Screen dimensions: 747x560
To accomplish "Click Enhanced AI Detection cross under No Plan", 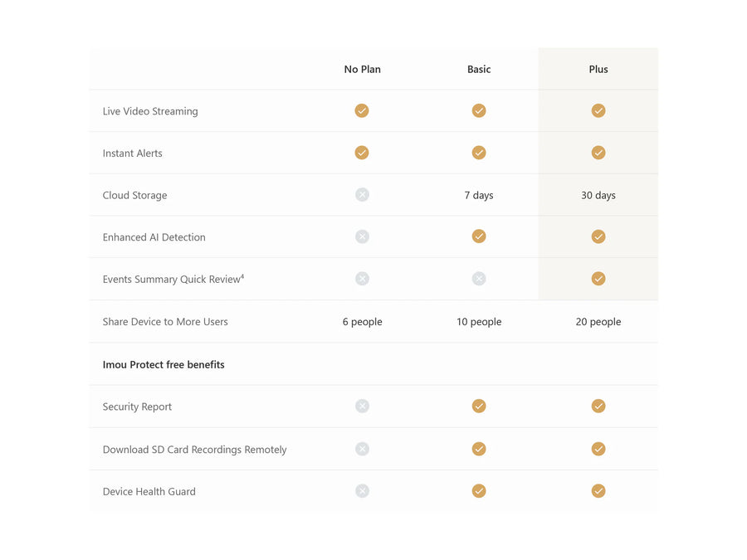I will 362,236.
